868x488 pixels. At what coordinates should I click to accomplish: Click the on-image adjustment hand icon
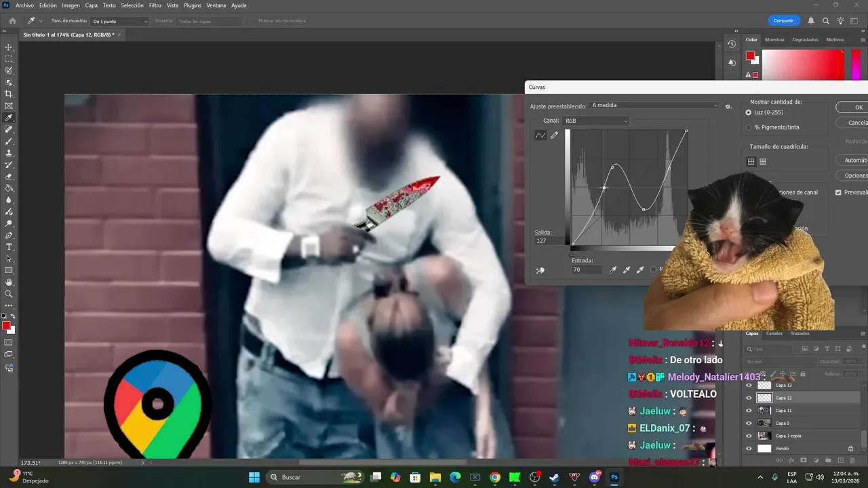(x=540, y=270)
